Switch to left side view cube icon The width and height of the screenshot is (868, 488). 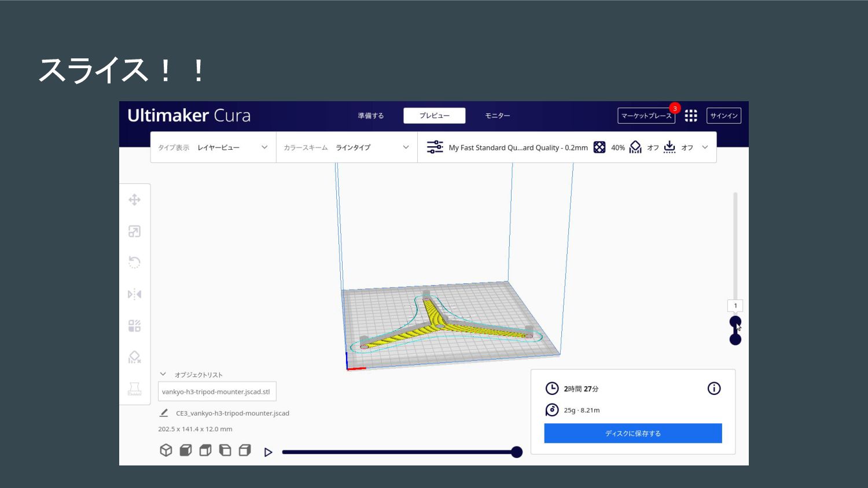[x=225, y=450]
